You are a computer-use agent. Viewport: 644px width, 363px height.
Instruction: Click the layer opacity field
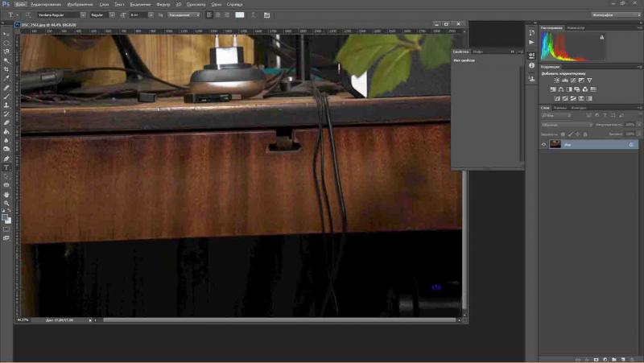(630, 125)
